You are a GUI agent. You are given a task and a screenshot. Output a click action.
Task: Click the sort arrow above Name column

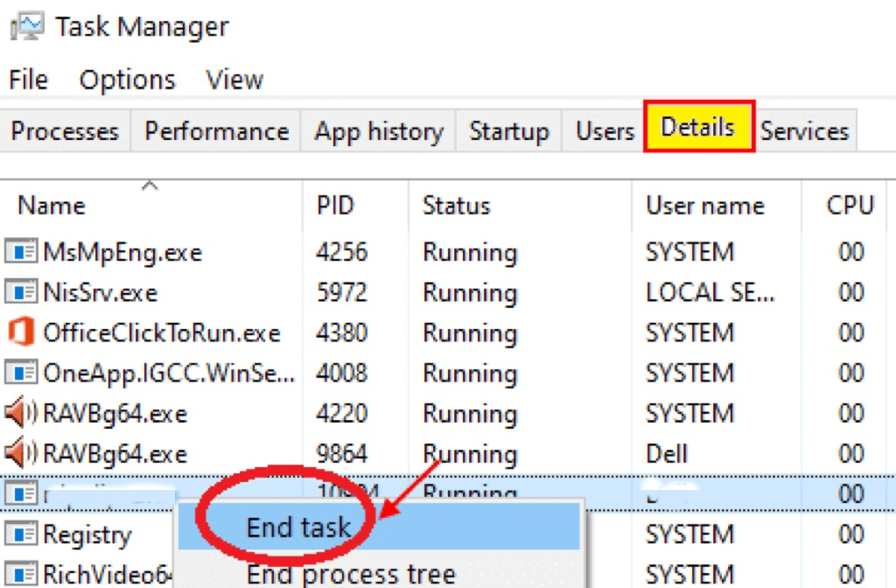150,185
